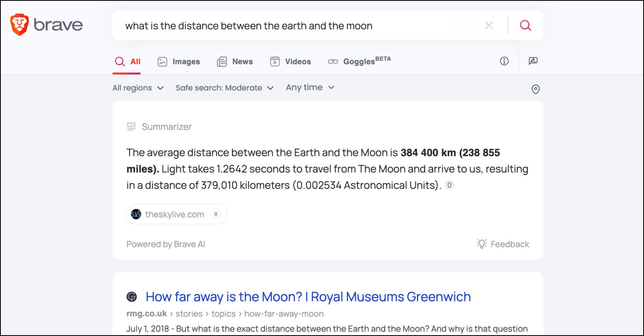The width and height of the screenshot is (644, 336).
Task: Open theskylive.com source chip
Action: tap(177, 214)
